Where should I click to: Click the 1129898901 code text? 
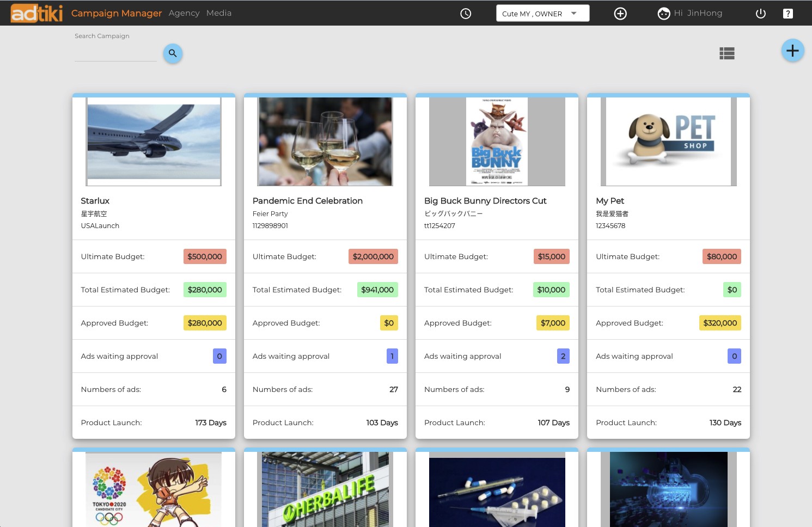pos(270,225)
